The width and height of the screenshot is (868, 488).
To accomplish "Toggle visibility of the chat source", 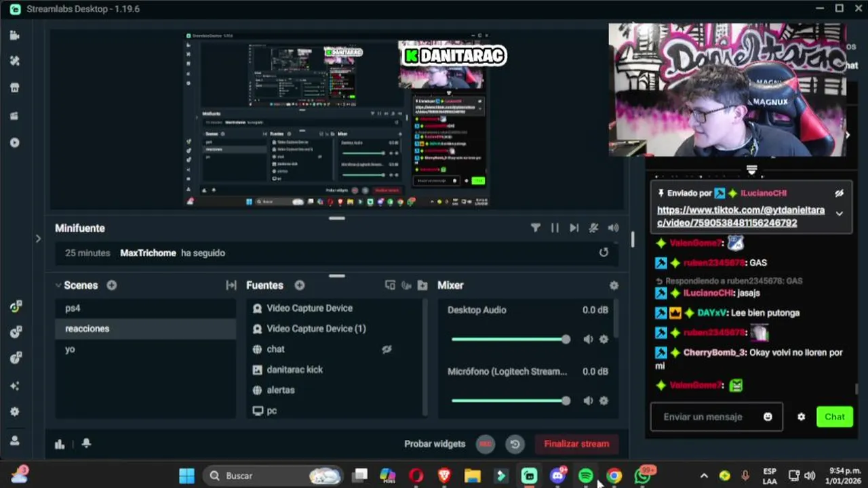I will [387, 349].
